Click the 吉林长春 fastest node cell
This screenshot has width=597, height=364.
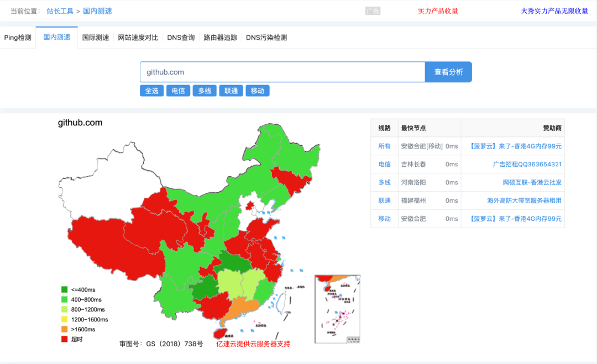[x=430, y=164]
